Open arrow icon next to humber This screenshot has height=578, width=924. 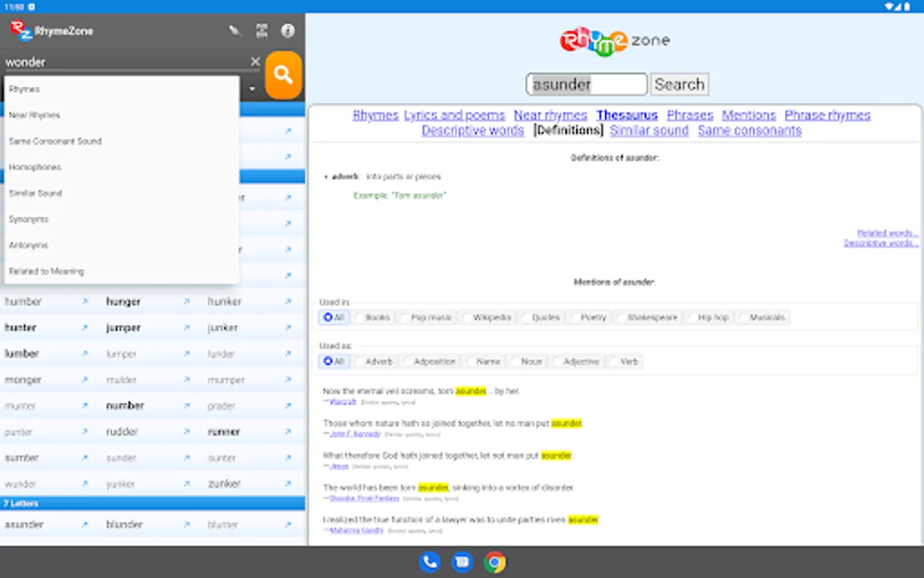pos(85,301)
